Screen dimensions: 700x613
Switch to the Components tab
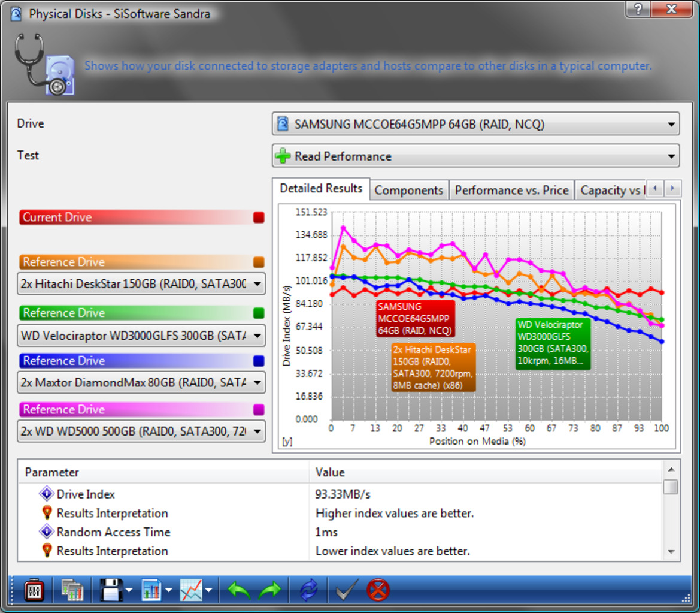point(408,191)
